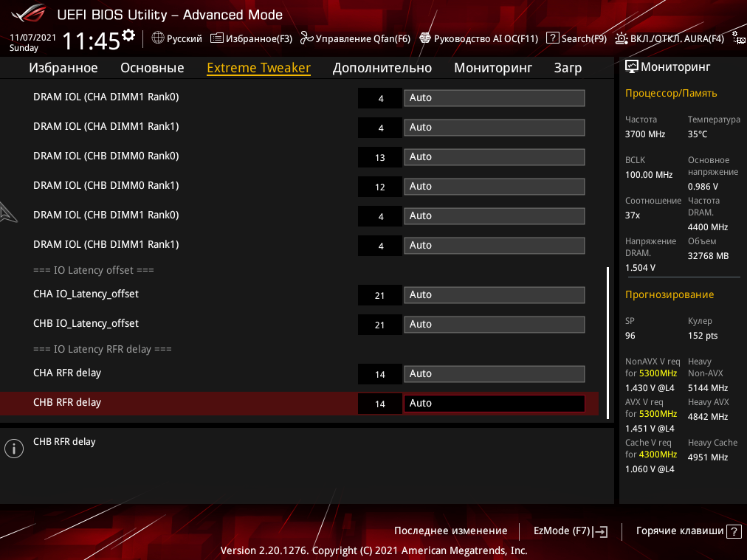
Task: Select CHA IO_Latency_offset label
Action: 86,294
